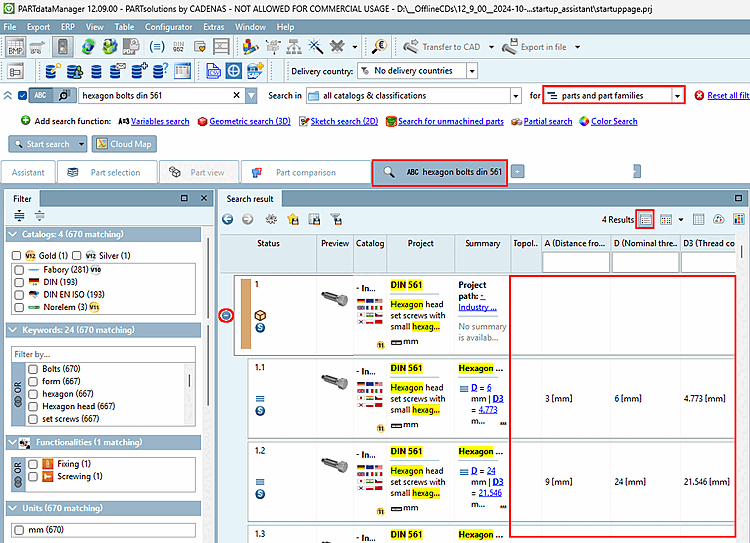Click Geometric search (3D) link
750x543 pixels.
click(x=250, y=121)
